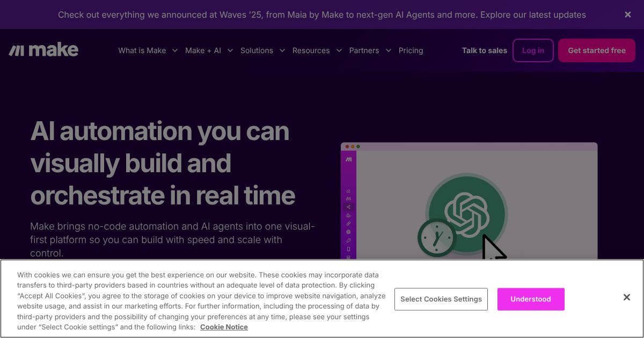Expand the Solutions dropdown

tap(262, 50)
